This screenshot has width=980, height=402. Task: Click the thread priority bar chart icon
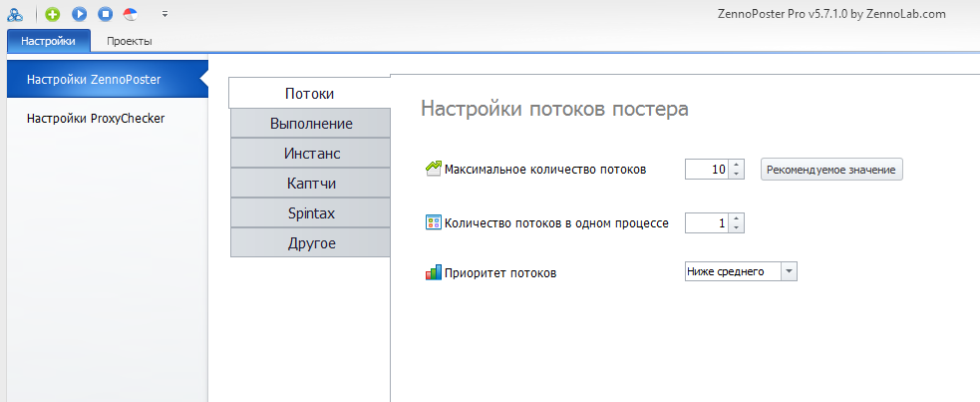(x=433, y=272)
